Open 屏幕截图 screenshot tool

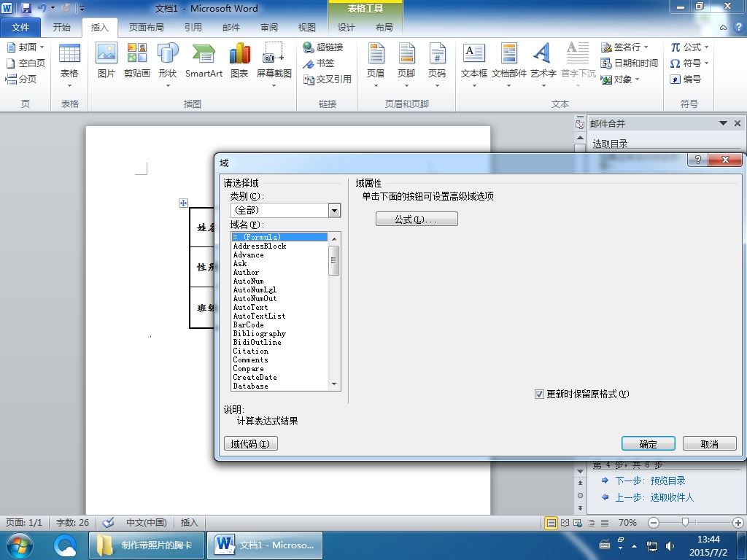(x=274, y=64)
